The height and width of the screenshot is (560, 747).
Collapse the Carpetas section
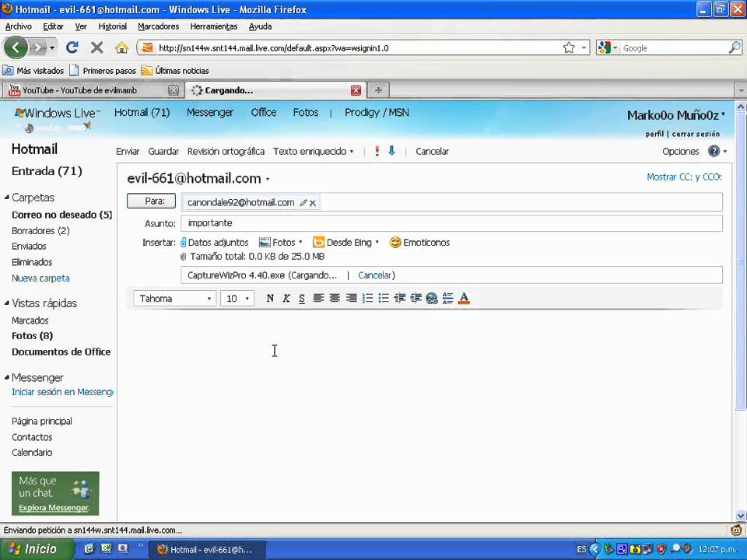pyautogui.click(x=7, y=197)
